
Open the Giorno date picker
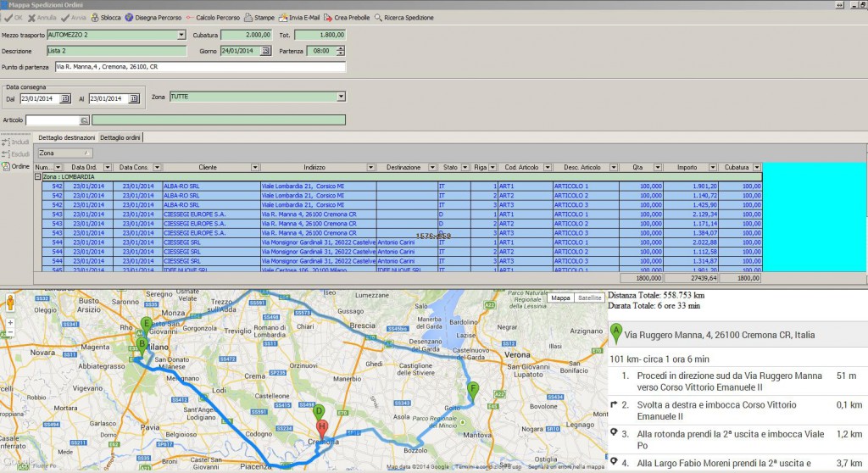coord(265,51)
